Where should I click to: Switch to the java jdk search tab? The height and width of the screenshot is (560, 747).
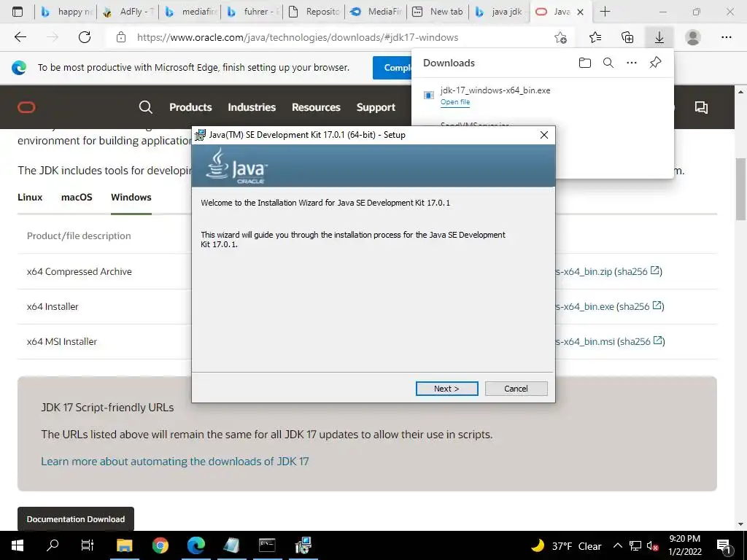pos(500,12)
